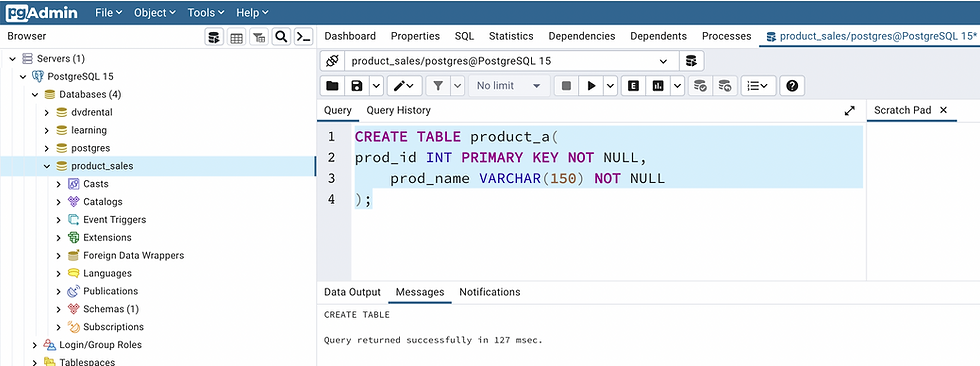Execute the query with play button
Image resolution: width=980 pixels, height=366 pixels.
(x=591, y=86)
